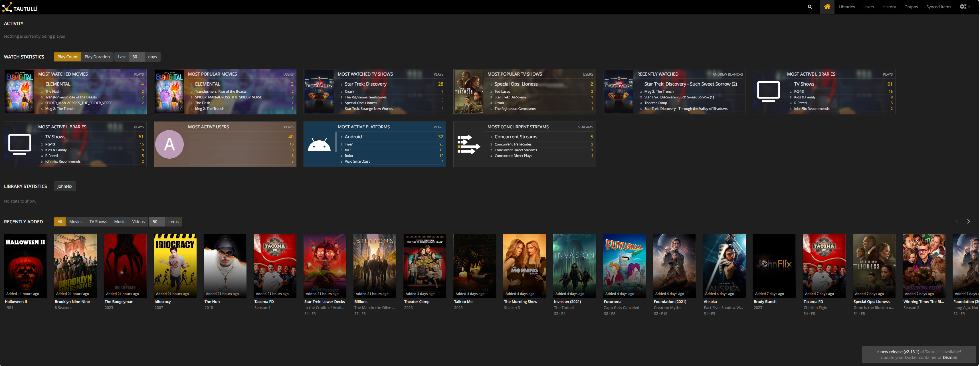
Task: Click the concurrent streams arrows icon
Action: point(468,145)
